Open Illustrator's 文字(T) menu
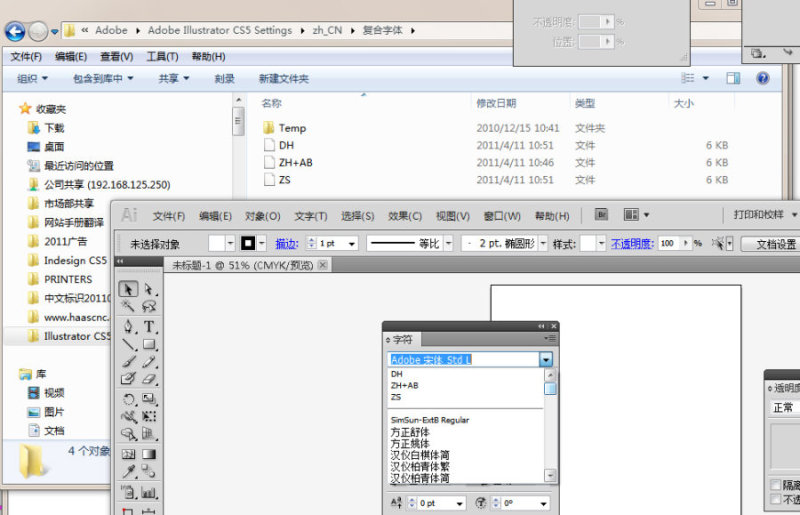Screen dimensions: 800x515 pos(311,216)
